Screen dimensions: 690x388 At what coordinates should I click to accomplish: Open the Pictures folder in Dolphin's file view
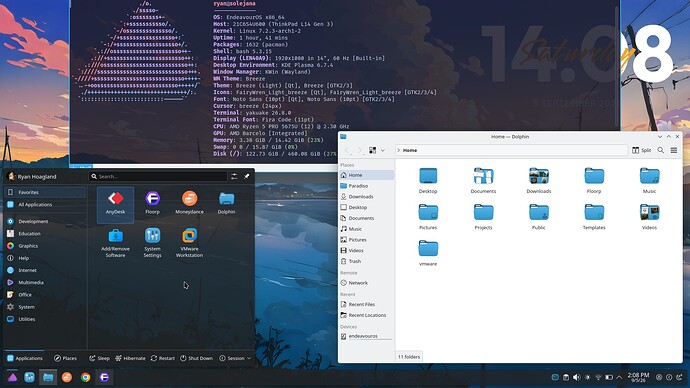pos(428,217)
